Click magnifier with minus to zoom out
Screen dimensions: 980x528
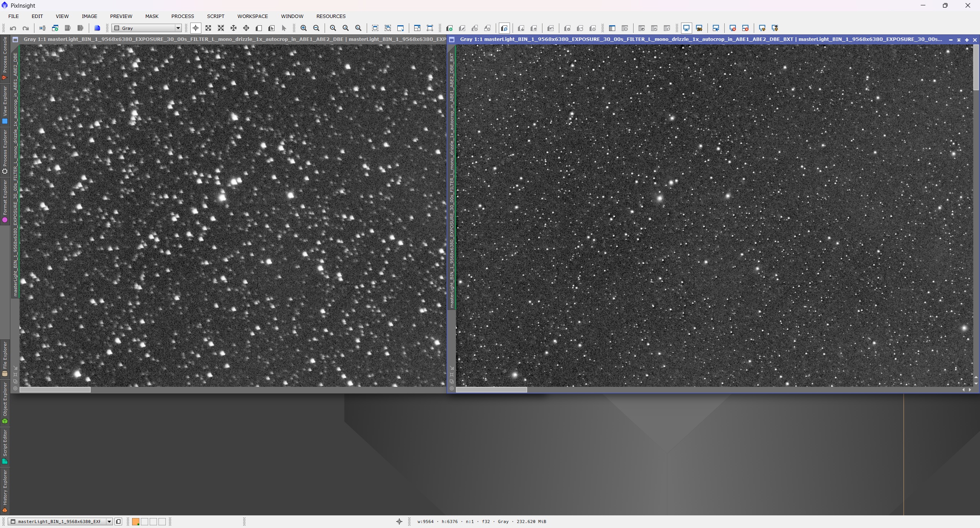[316, 28]
